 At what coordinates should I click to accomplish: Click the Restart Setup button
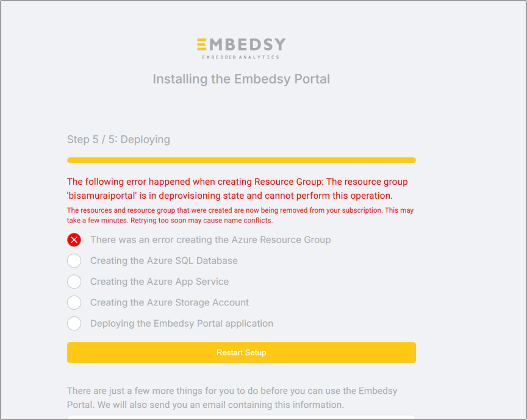click(x=241, y=352)
